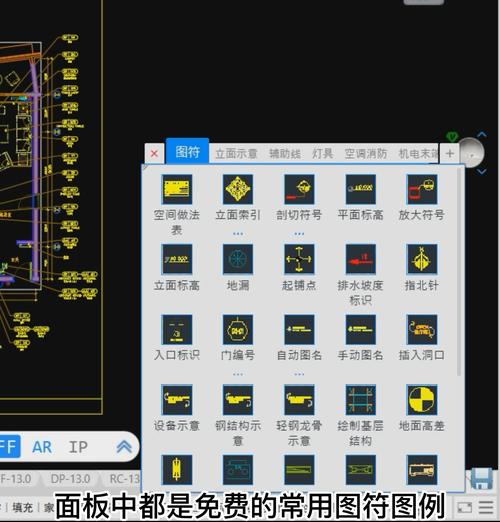
Task: Add a new tab with the plus button
Action: tap(450, 154)
